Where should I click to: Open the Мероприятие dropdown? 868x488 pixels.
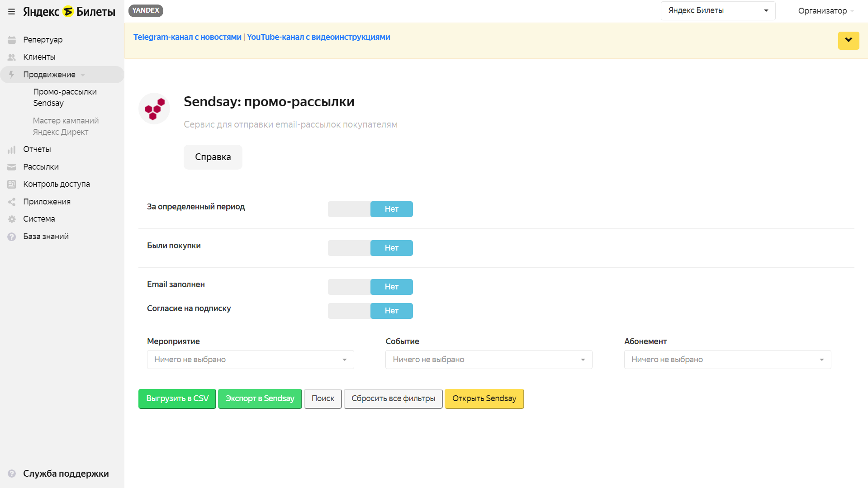click(250, 360)
